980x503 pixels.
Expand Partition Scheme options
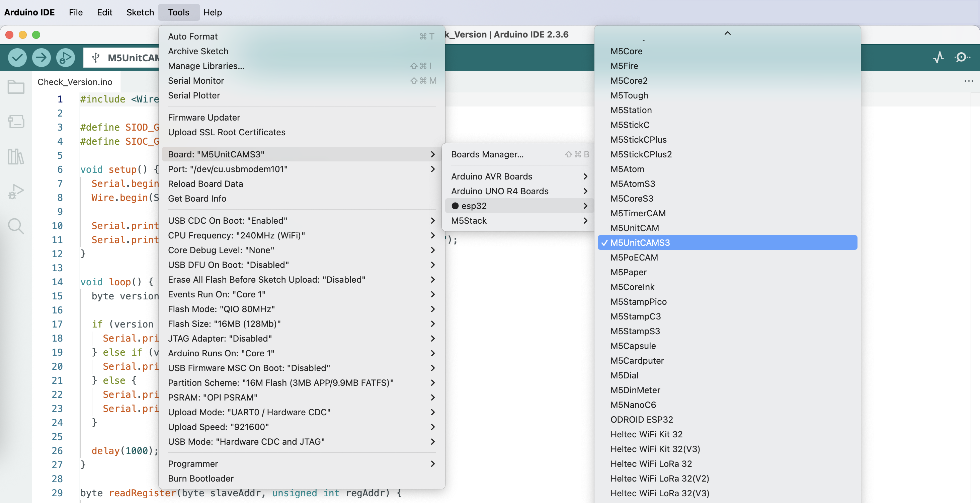pos(302,383)
